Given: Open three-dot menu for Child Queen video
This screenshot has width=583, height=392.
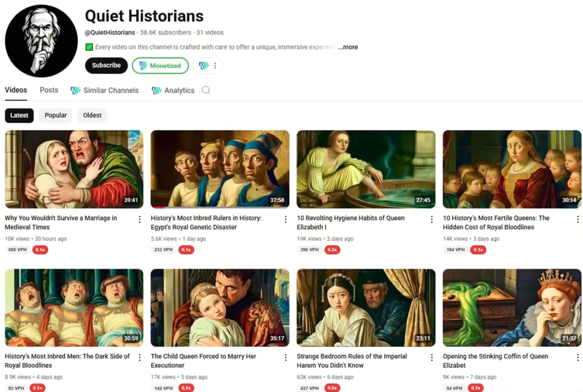Looking at the screenshot, I should [286, 357].
